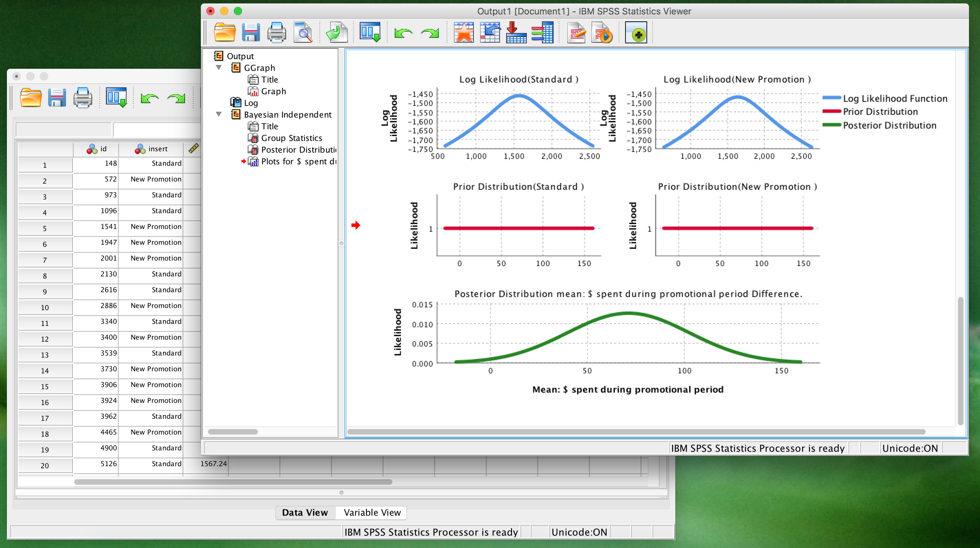
Task: Click the Print icon in toolbar
Action: pos(277,33)
